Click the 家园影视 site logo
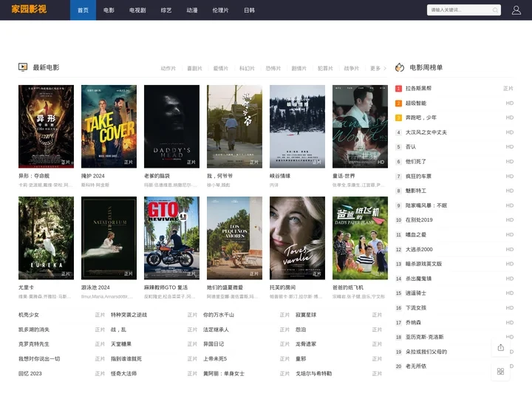This screenshot has width=532, height=399. point(29,9)
